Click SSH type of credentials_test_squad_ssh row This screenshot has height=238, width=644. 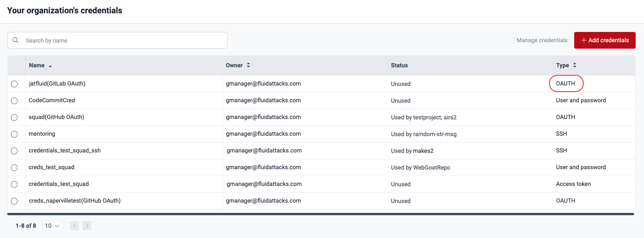(x=561, y=151)
